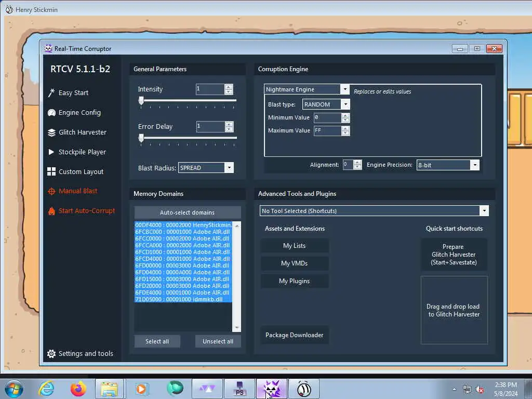Click Prepare Glitch Harvester shortcut

pyautogui.click(x=454, y=255)
